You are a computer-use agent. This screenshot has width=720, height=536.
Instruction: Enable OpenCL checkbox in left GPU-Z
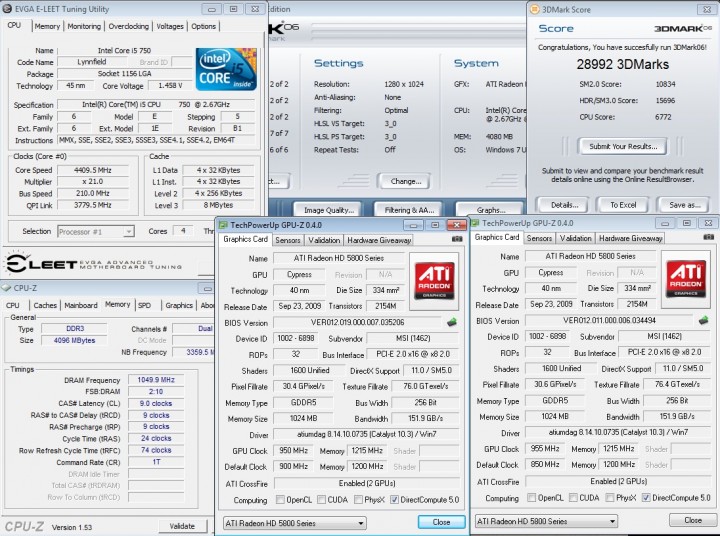(280, 500)
